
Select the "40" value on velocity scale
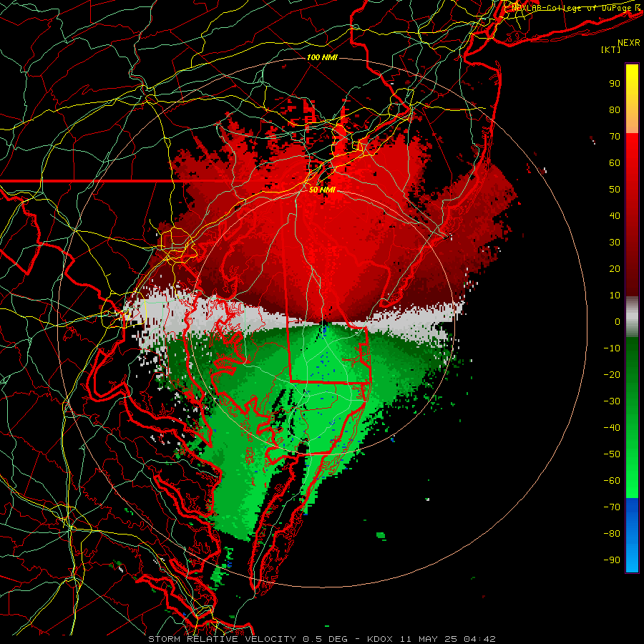[615, 216]
